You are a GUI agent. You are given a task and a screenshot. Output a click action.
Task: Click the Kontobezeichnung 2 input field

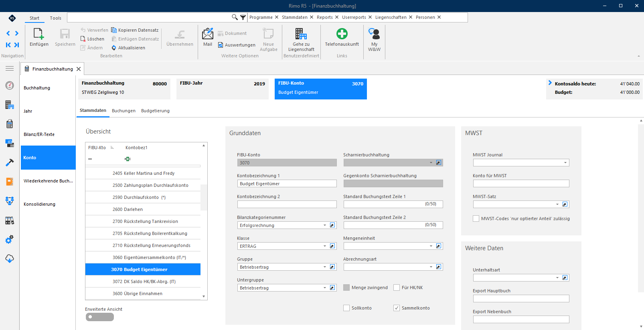point(287,204)
